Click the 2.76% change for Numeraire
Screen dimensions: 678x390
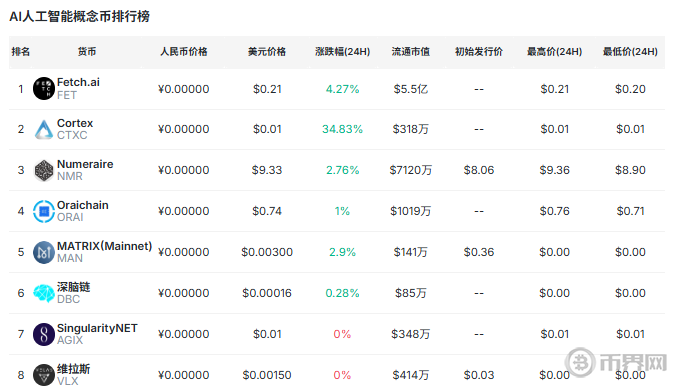tap(342, 170)
